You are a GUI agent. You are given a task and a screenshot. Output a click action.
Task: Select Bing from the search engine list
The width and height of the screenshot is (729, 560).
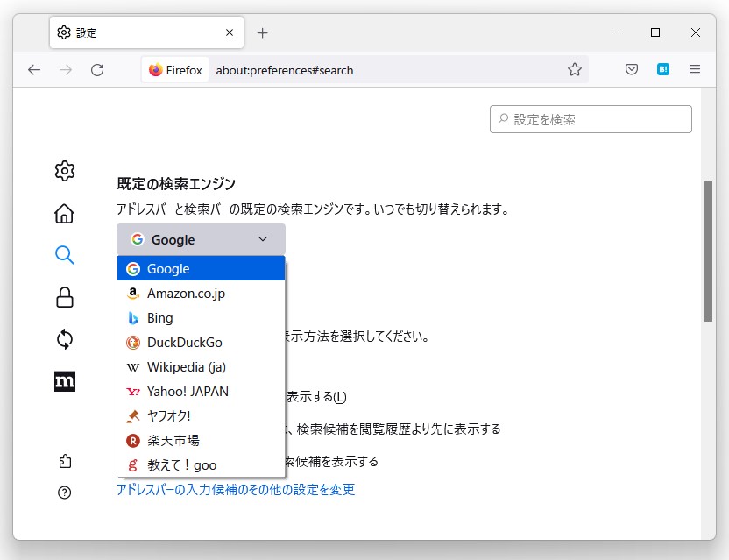(x=160, y=317)
